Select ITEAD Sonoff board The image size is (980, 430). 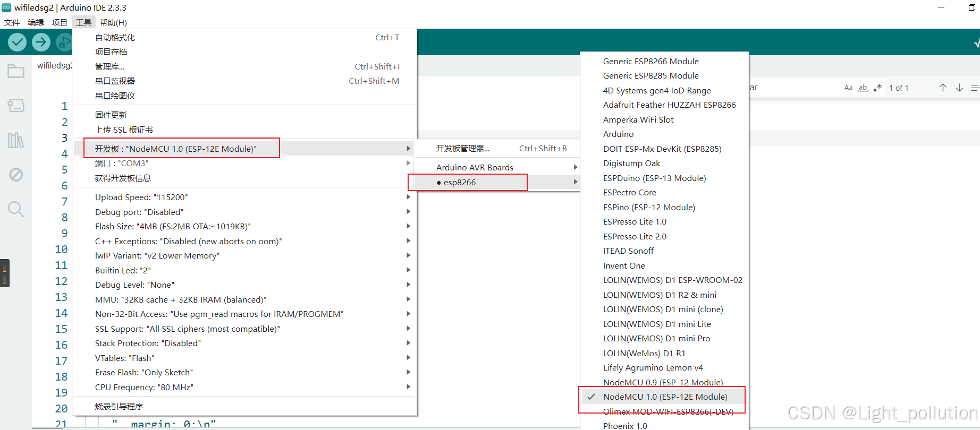coord(664,251)
